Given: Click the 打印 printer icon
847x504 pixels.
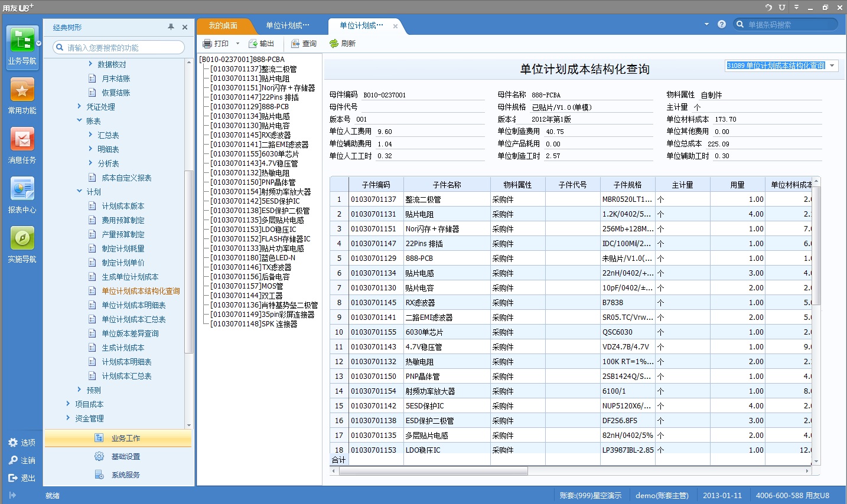Looking at the screenshot, I should [x=207, y=44].
